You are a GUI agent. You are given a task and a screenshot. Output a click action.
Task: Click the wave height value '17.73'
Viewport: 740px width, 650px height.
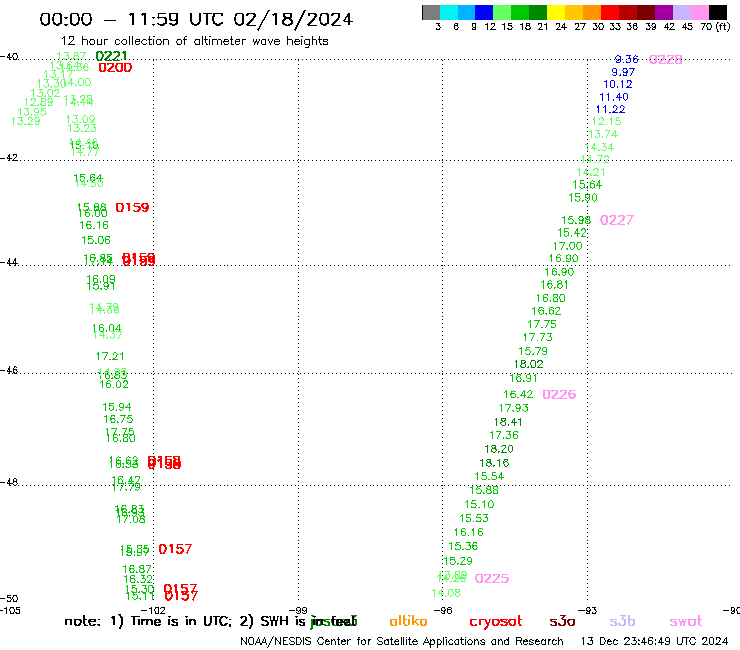point(538,337)
